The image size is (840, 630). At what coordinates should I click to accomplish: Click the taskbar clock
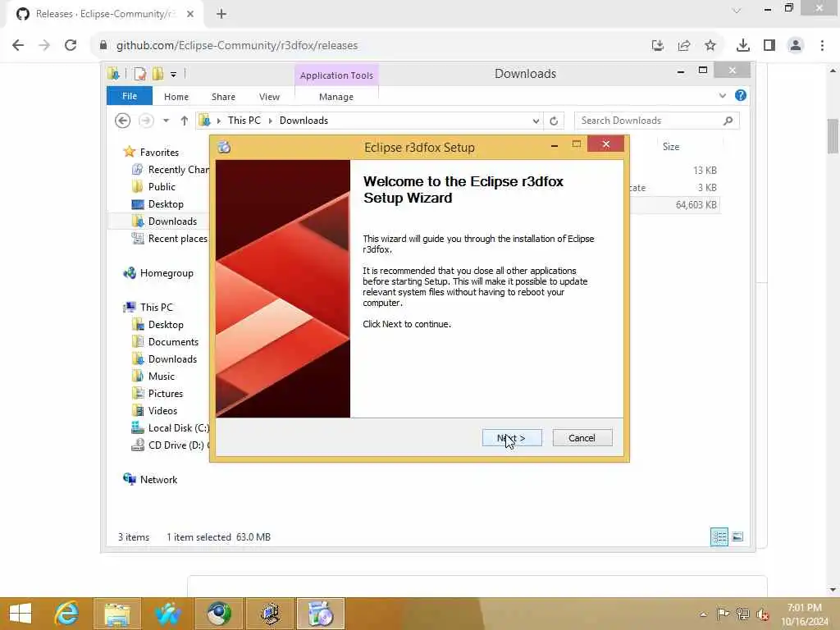click(804, 614)
